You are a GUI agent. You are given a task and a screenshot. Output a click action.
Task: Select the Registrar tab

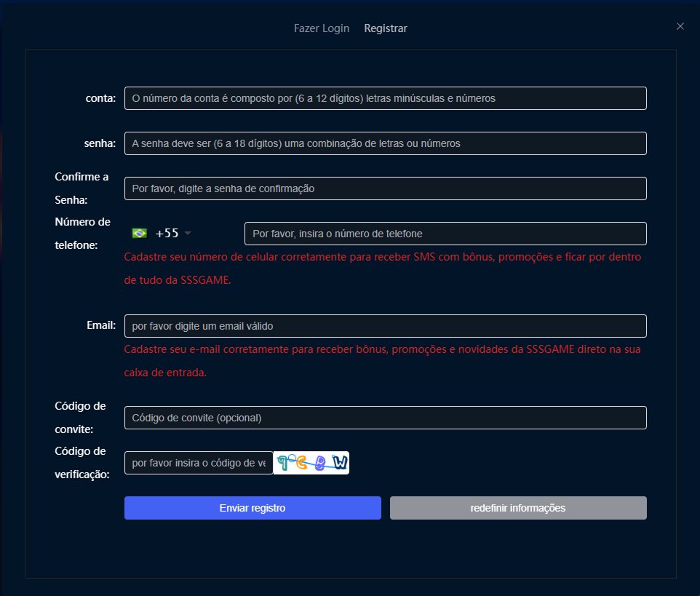tap(386, 28)
